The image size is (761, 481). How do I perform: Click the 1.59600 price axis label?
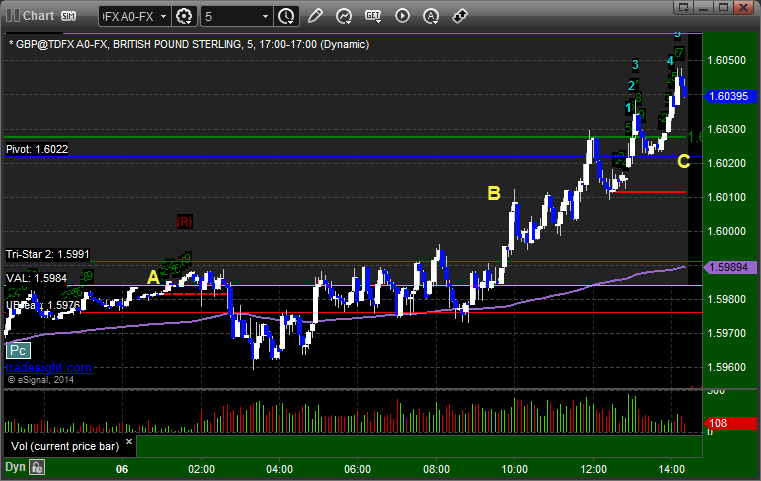point(727,367)
